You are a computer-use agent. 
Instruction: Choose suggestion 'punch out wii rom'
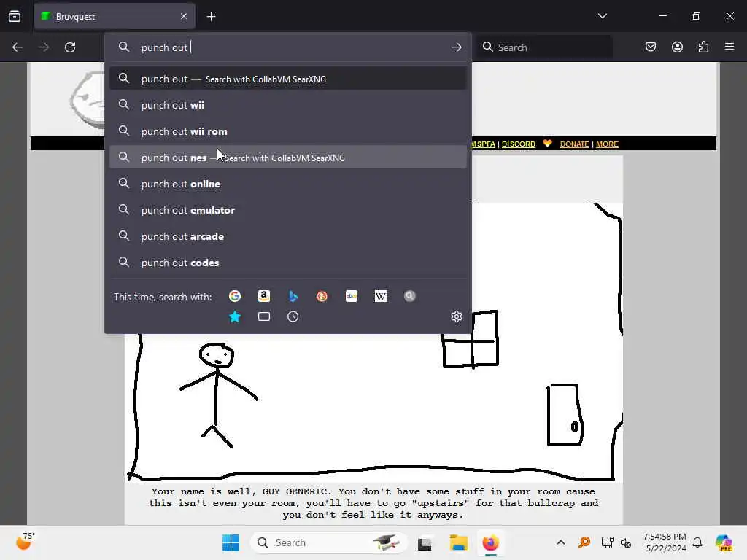(287, 131)
